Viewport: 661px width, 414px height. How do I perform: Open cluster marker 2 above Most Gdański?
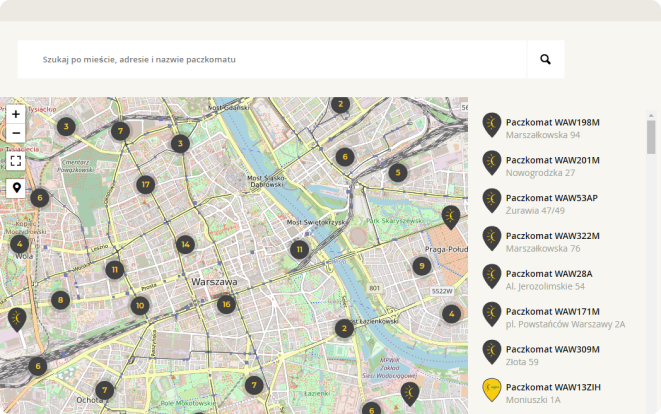[x=341, y=104]
